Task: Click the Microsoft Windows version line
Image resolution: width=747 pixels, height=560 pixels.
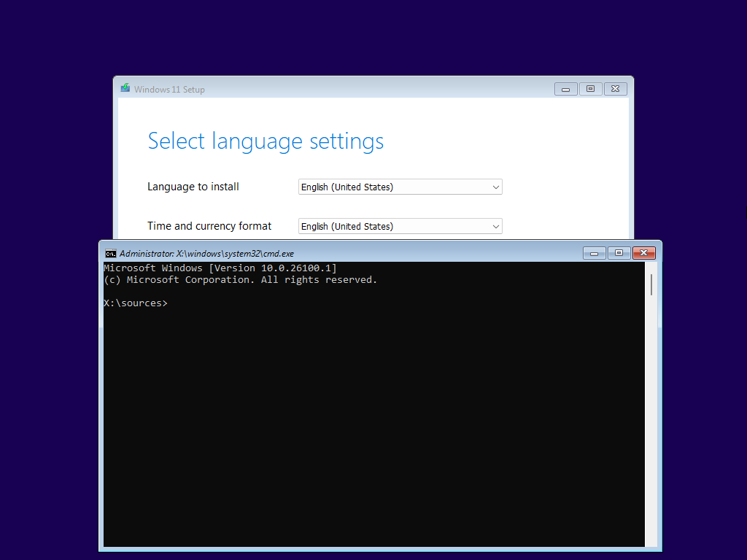Action: pos(220,268)
